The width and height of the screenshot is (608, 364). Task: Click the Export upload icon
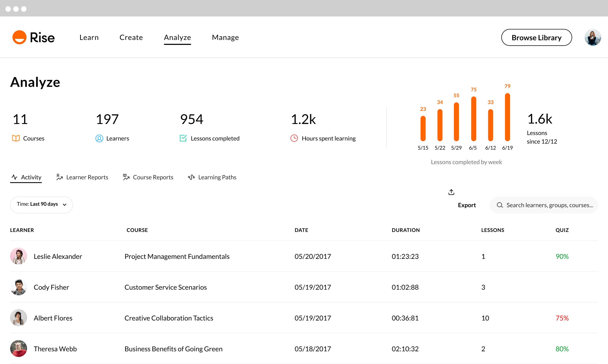click(x=451, y=192)
